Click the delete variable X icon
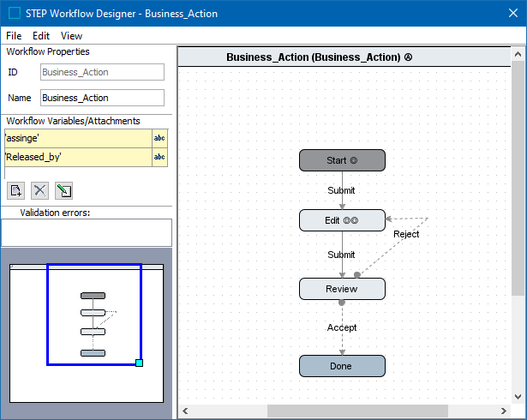The height and width of the screenshot is (420, 527). point(39,190)
